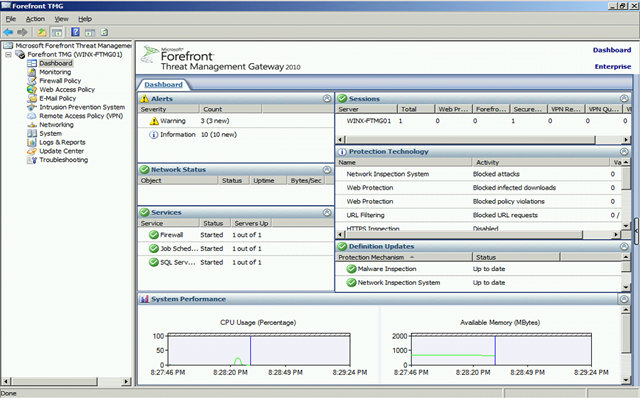Click the Enterprise link in the header
This screenshot has height=398, width=640.
pos(613,67)
